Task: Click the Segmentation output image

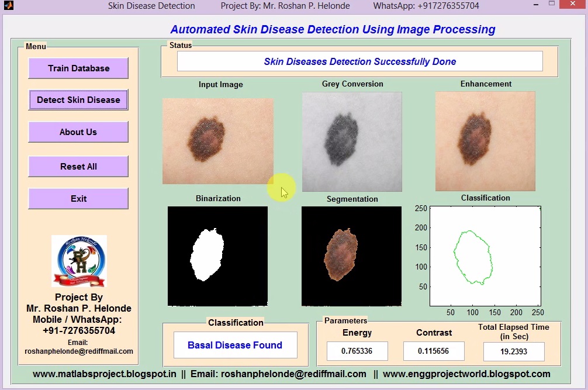Action: (351, 256)
